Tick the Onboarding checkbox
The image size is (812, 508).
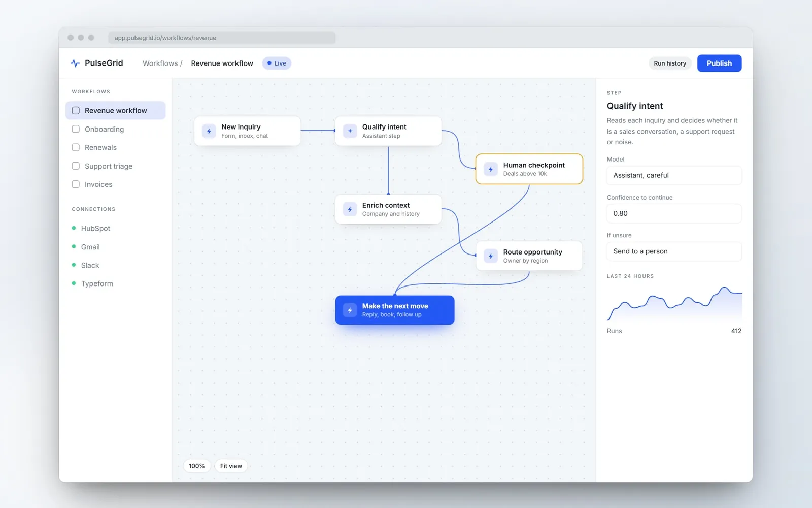coord(76,129)
